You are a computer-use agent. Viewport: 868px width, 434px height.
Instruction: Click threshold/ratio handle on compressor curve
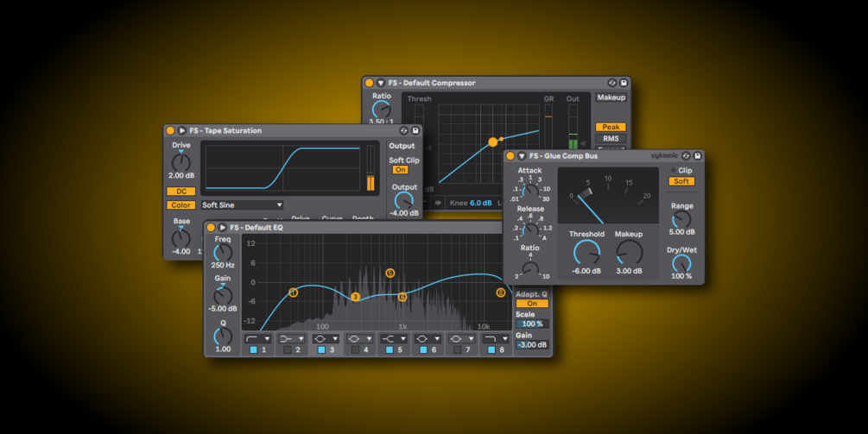[x=492, y=142]
